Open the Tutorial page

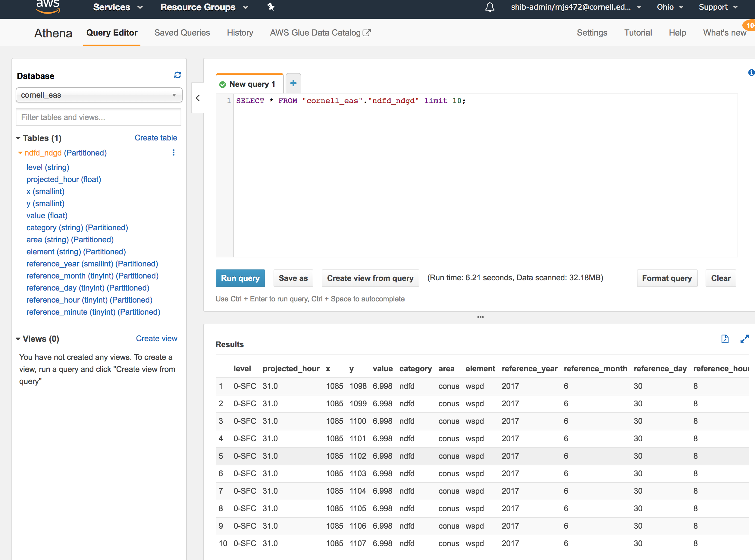(638, 33)
